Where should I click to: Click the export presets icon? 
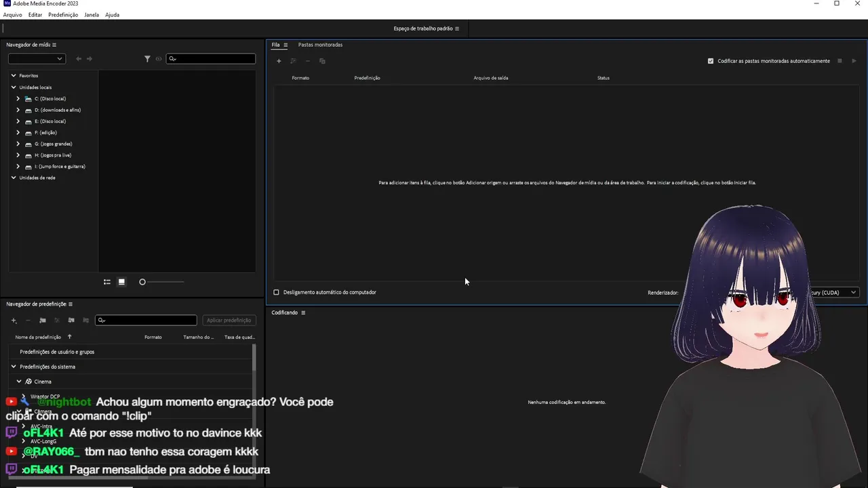tap(85, 321)
